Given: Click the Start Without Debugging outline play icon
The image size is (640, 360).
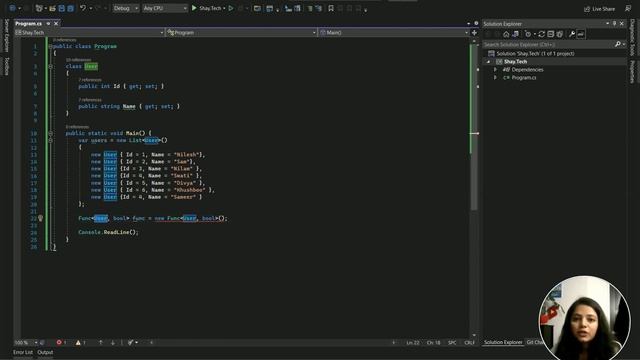Looking at the screenshot, I should (x=231, y=8).
